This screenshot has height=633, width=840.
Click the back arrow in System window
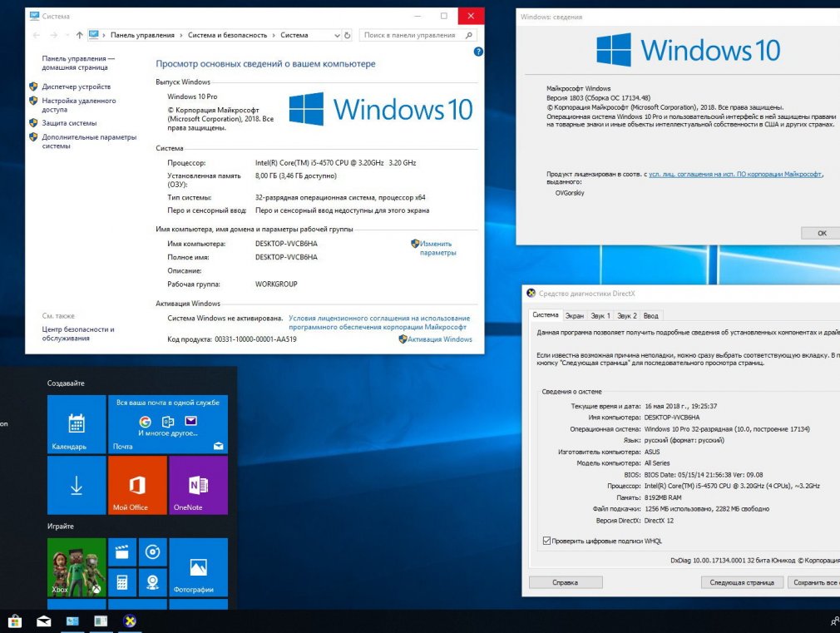pos(37,36)
